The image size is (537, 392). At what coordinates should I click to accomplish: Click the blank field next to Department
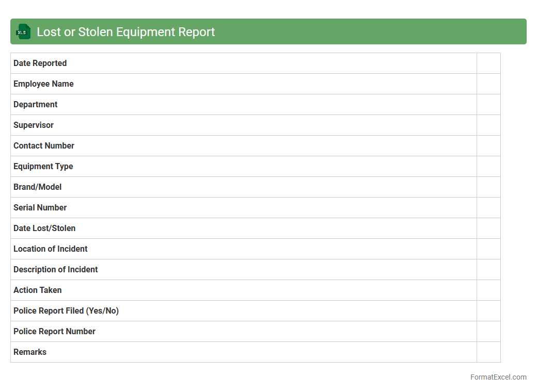[x=488, y=105]
